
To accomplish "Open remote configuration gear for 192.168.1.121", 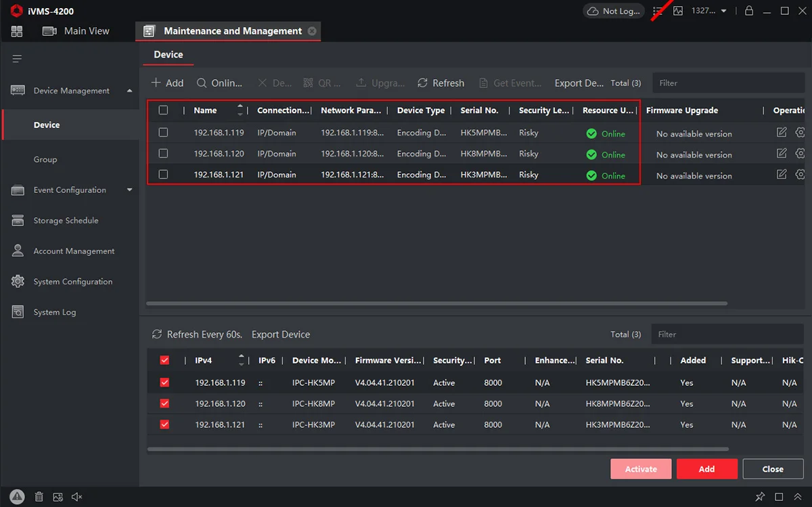I will 800,175.
